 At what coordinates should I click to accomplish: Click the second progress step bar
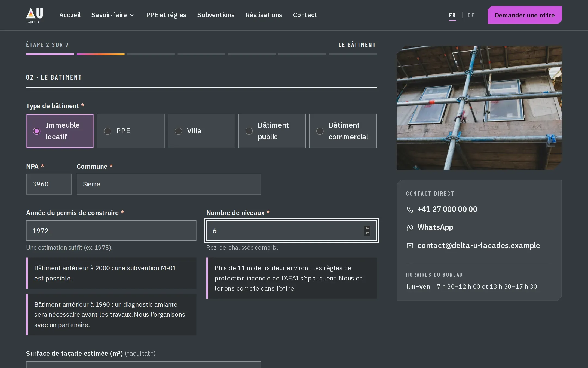(101, 54)
